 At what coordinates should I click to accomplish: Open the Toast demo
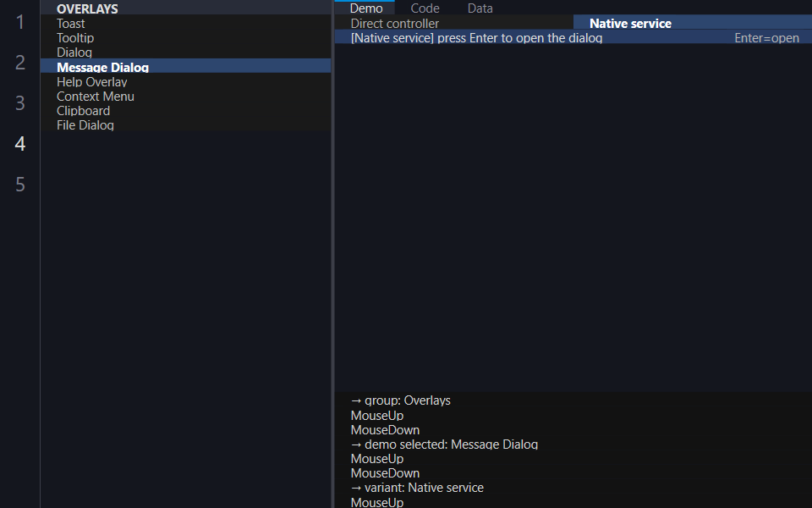tap(185, 24)
